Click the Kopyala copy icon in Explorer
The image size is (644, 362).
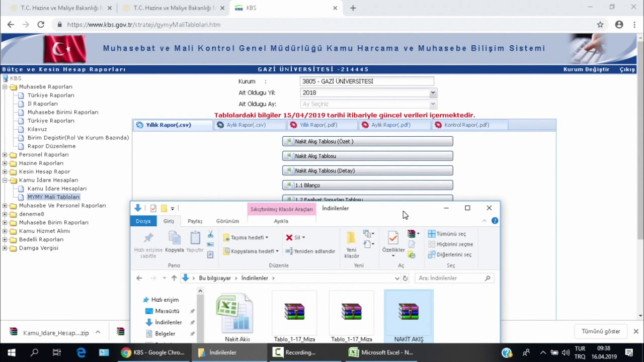(x=175, y=242)
